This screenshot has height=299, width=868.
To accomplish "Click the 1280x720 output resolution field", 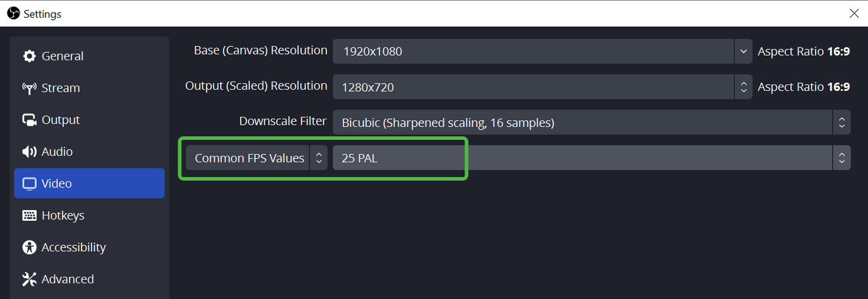I will (x=533, y=87).
